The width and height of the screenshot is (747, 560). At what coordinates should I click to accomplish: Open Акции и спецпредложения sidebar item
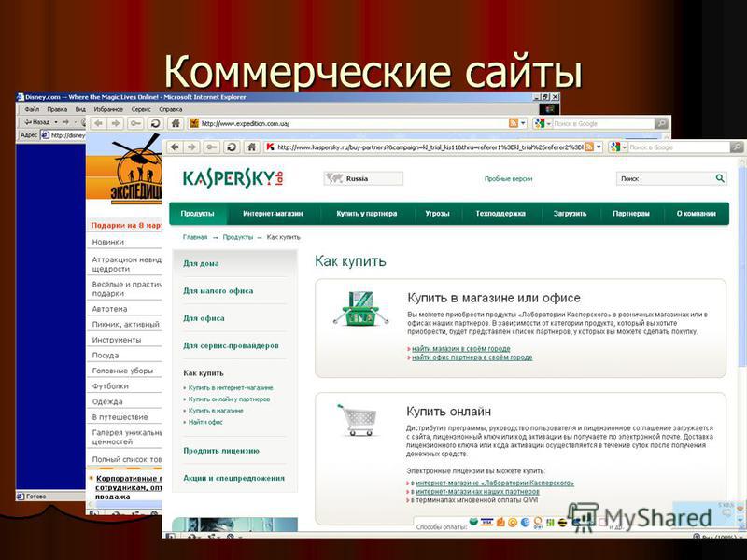pos(234,478)
